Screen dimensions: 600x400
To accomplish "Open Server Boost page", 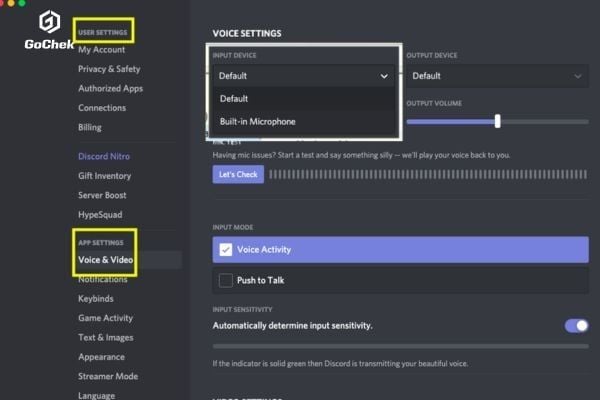I will point(102,195).
